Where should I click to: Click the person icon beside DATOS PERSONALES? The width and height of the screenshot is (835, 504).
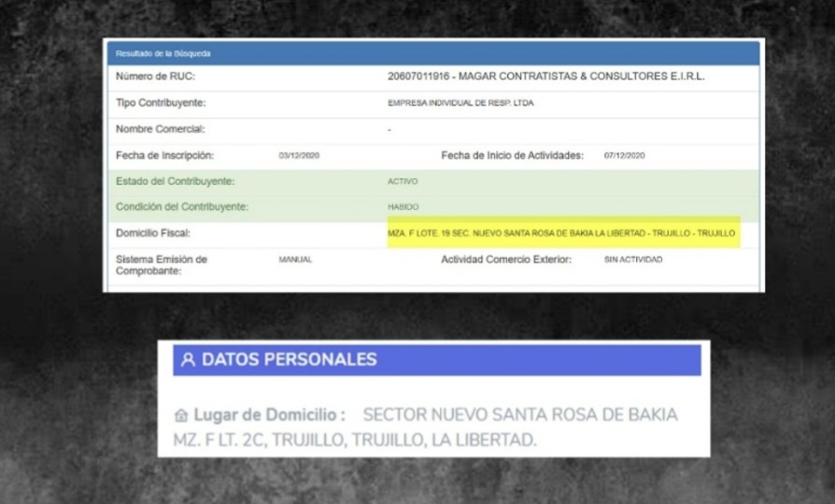tap(188, 360)
